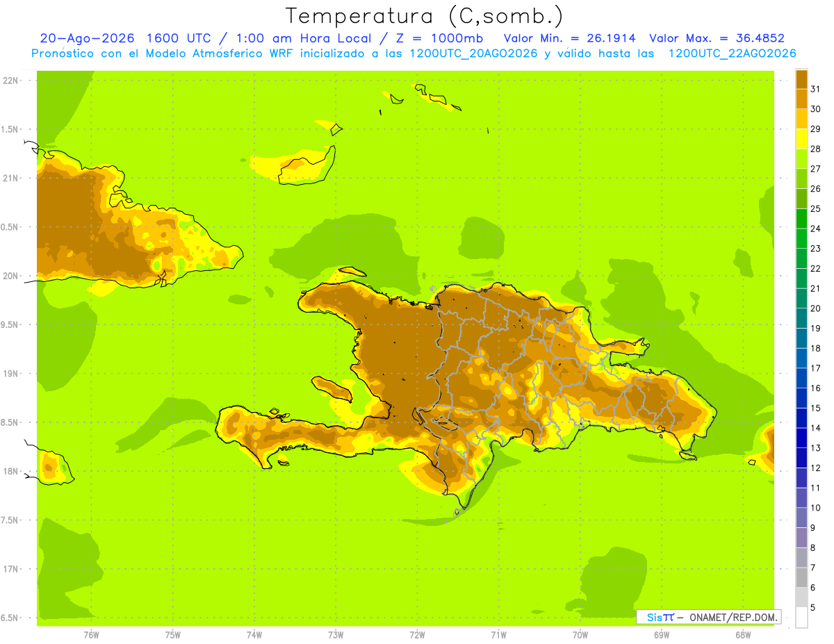Click the 'ONAMET/REP.DOM.' credit label
This screenshot has width=834, height=644.
click(733, 617)
